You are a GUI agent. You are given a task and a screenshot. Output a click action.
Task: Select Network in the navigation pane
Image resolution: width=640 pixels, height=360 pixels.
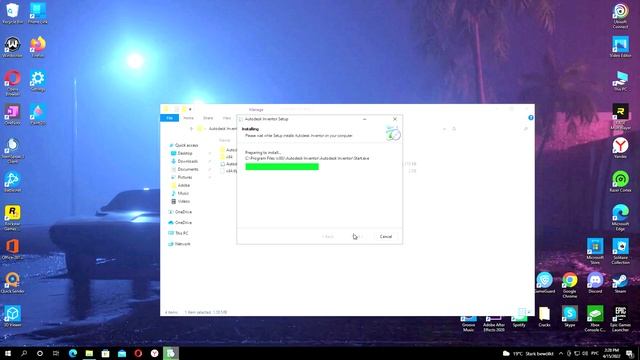click(182, 244)
